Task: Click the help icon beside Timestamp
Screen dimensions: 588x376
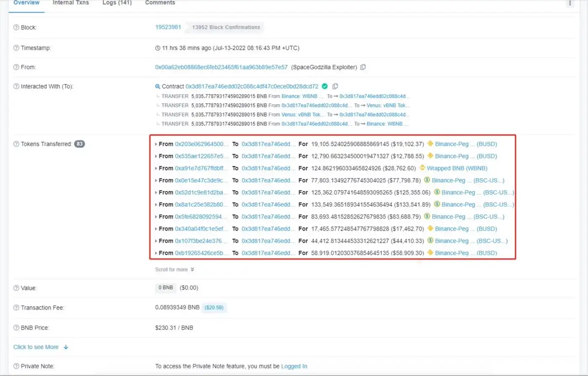Action: point(16,48)
